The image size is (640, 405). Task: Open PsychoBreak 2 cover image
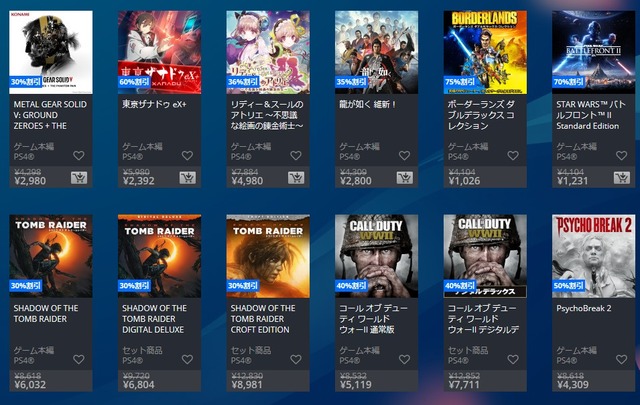pyautogui.click(x=593, y=256)
